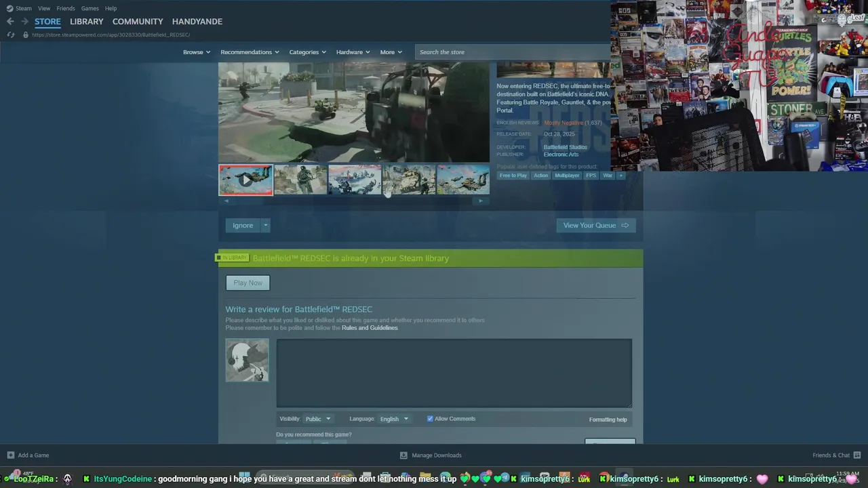Screen dimensions: 868x488
Task: Switch to the STORE tab
Action: click(x=47, y=22)
